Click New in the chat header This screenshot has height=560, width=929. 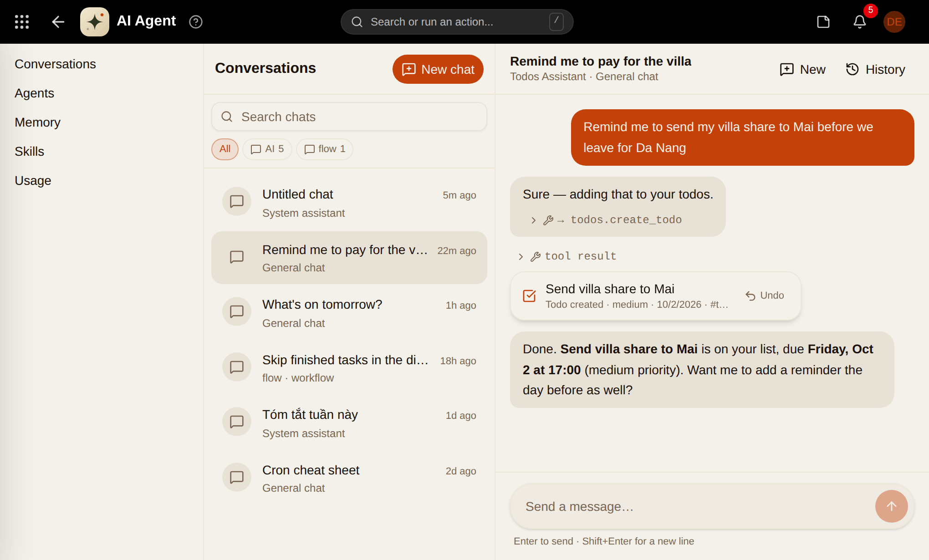(x=802, y=69)
